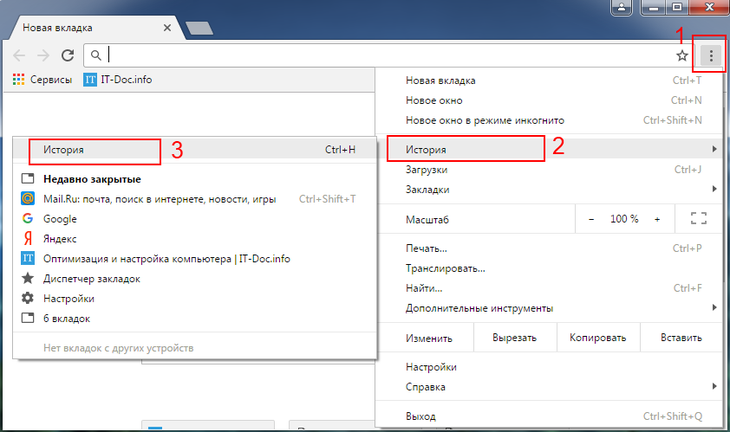Screen dimensions: 730x432
Task: Click in the address bar input field
Action: pyautogui.click(x=389, y=55)
